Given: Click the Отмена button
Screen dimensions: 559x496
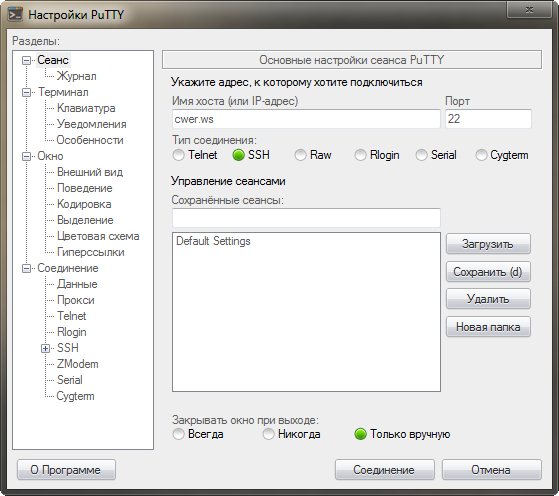Looking at the screenshot, I should coord(492,470).
